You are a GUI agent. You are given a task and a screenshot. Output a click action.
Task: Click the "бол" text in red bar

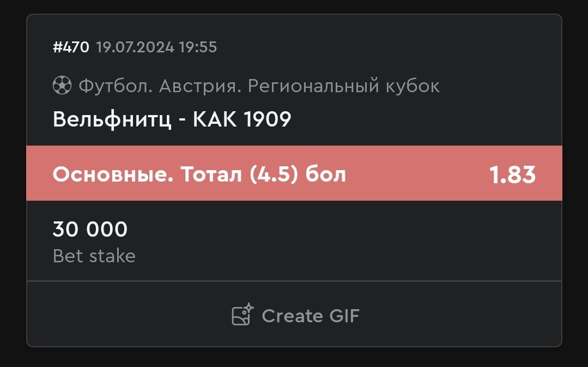325,175
